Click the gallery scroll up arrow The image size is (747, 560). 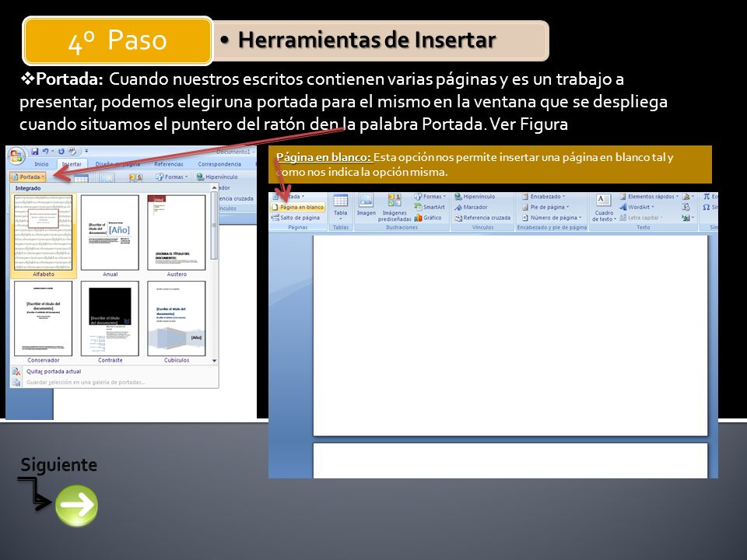215,188
